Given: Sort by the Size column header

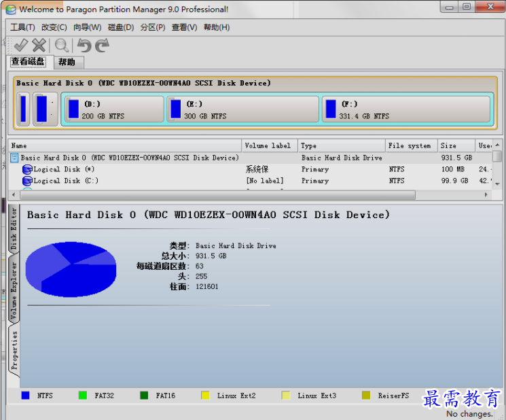Looking at the screenshot, I should point(456,145).
